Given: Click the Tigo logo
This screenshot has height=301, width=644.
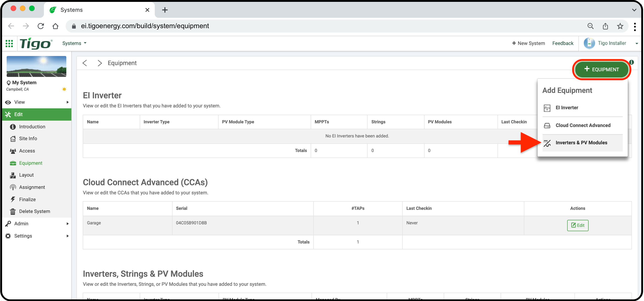Looking at the screenshot, I should tap(36, 43).
